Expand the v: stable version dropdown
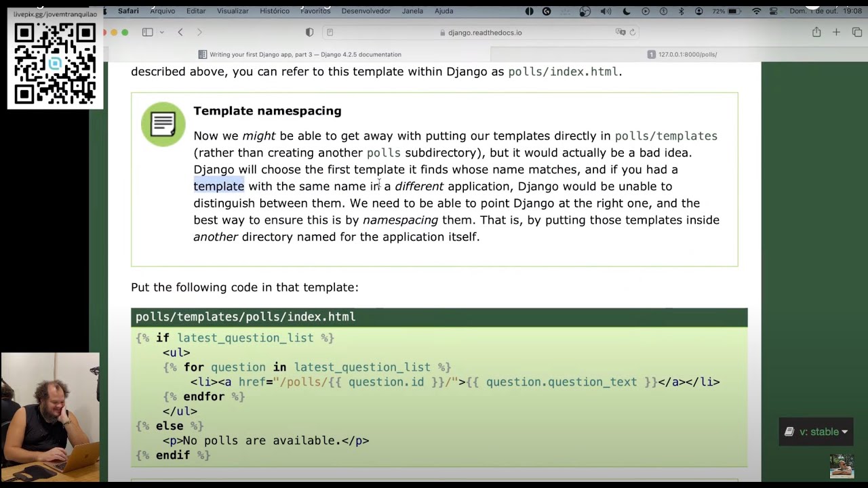868x488 pixels. 816,432
